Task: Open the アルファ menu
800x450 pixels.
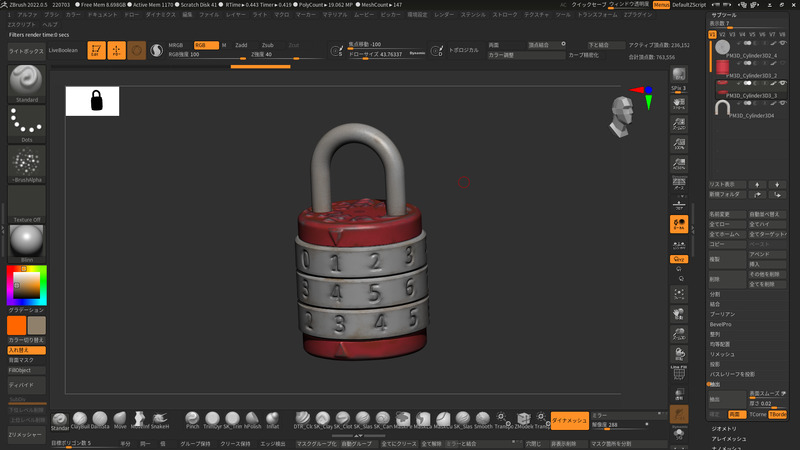Action: tap(28, 15)
